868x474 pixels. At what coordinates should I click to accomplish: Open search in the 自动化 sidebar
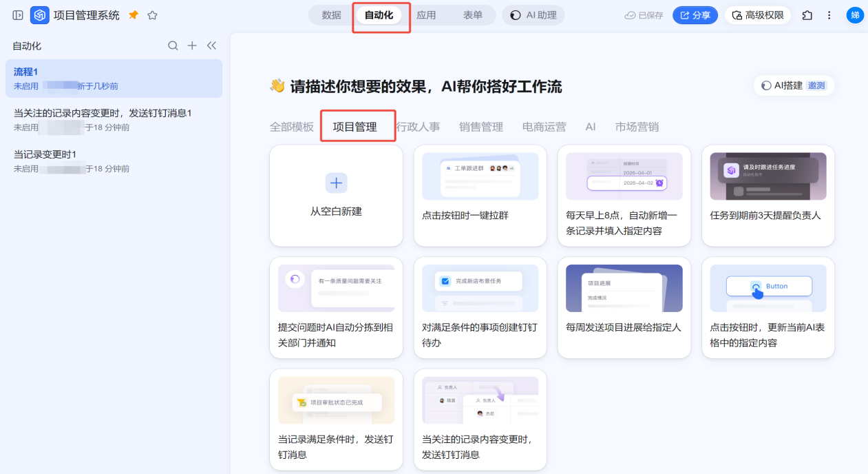(x=173, y=45)
